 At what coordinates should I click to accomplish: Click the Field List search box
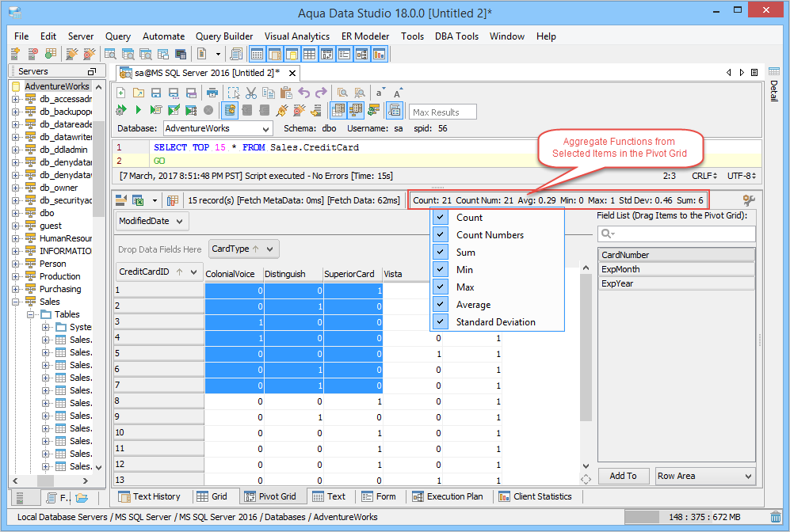point(676,234)
